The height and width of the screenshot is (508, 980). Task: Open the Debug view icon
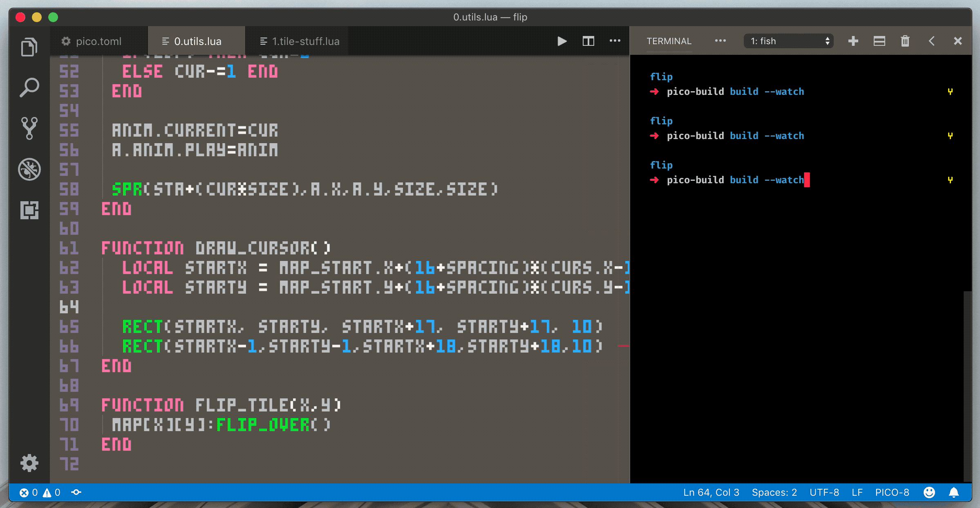[x=29, y=169]
